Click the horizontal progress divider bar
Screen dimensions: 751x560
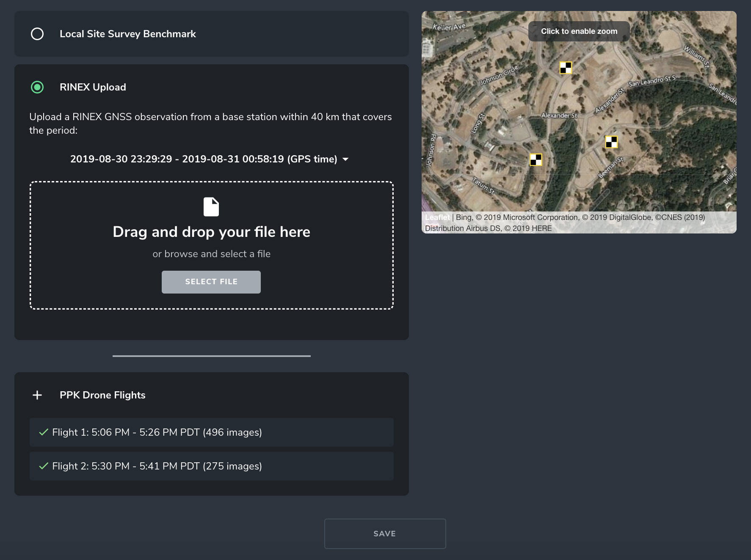tap(212, 356)
